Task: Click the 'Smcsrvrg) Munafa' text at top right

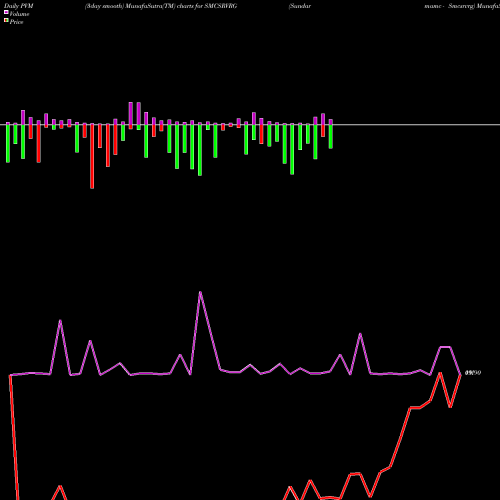Action: pyautogui.click(x=474, y=6)
